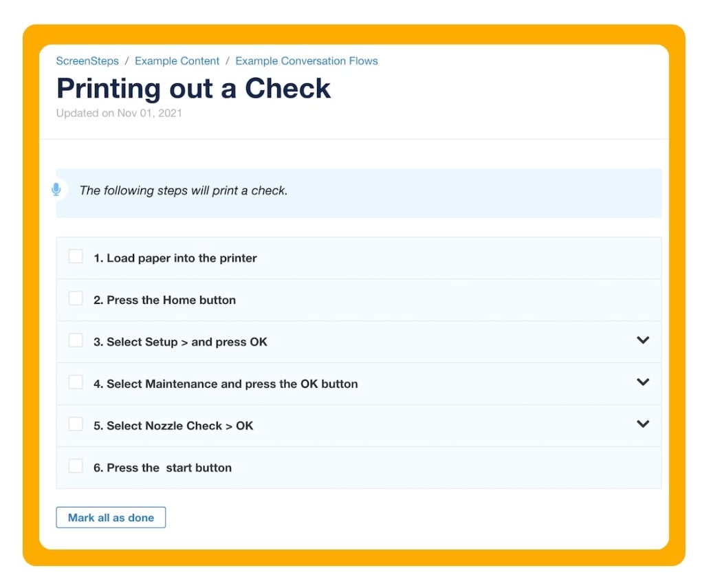
Task: Click the Printing out a Check title
Action: point(193,89)
